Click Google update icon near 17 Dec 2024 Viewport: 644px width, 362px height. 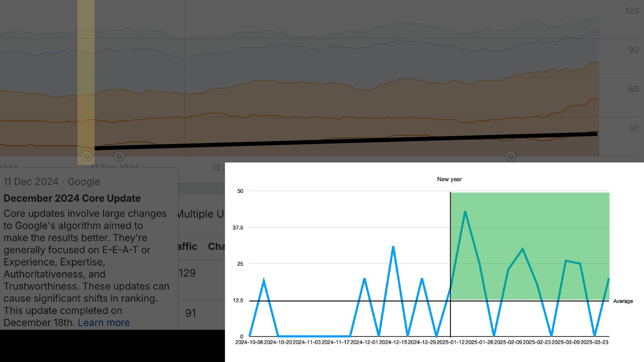119,156
